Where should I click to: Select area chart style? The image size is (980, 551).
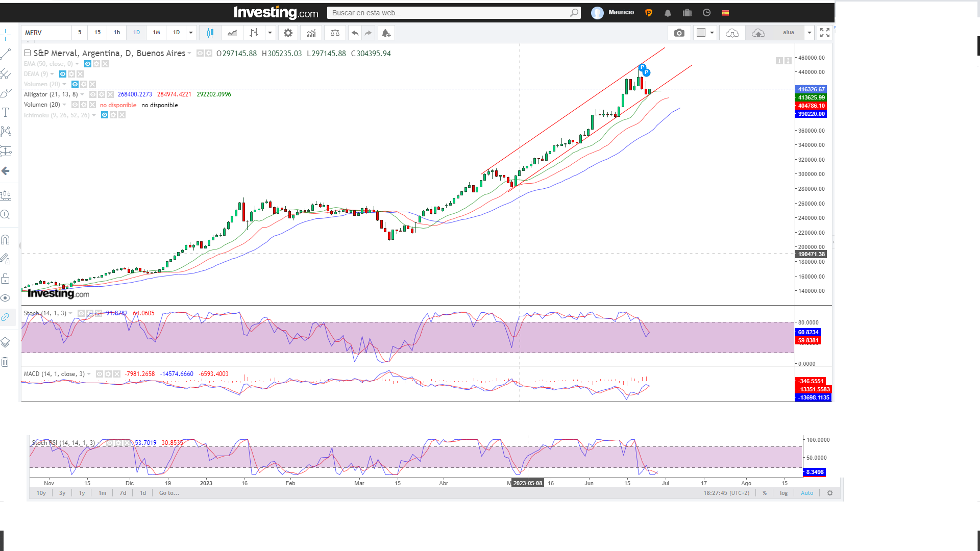[232, 33]
